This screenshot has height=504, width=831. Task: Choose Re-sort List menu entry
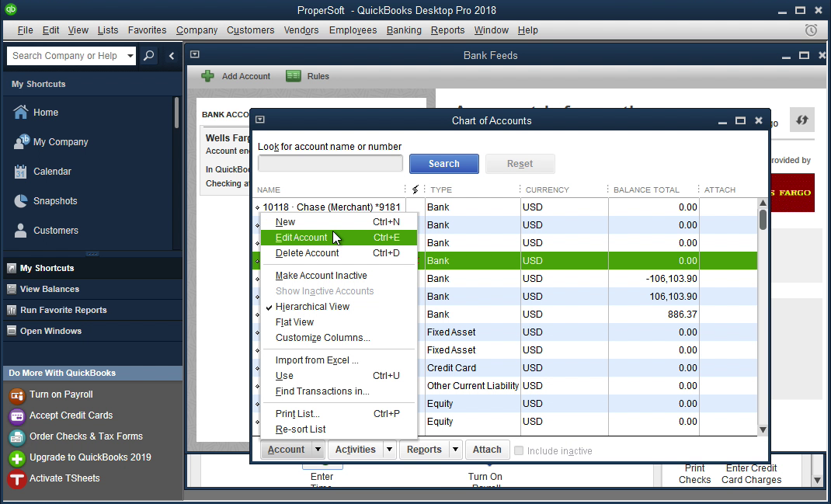[x=301, y=429]
